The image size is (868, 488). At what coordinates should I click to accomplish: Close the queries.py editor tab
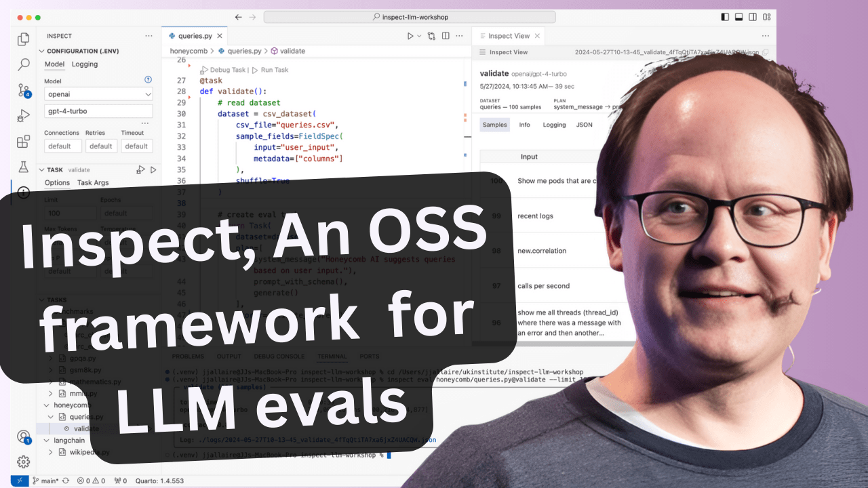coord(220,36)
